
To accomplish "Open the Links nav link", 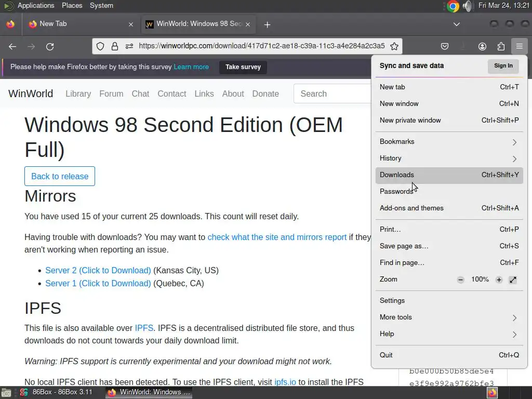I will (204, 94).
